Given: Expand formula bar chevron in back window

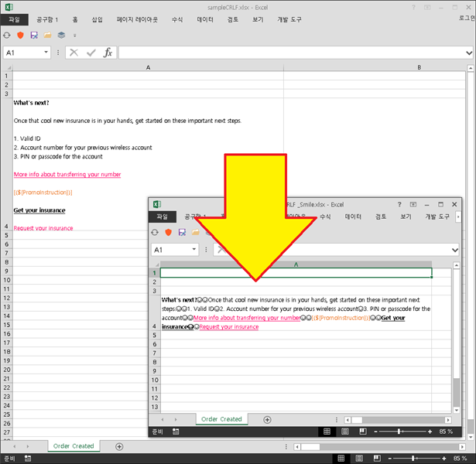Looking at the screenshot, I should coord(469,53).
